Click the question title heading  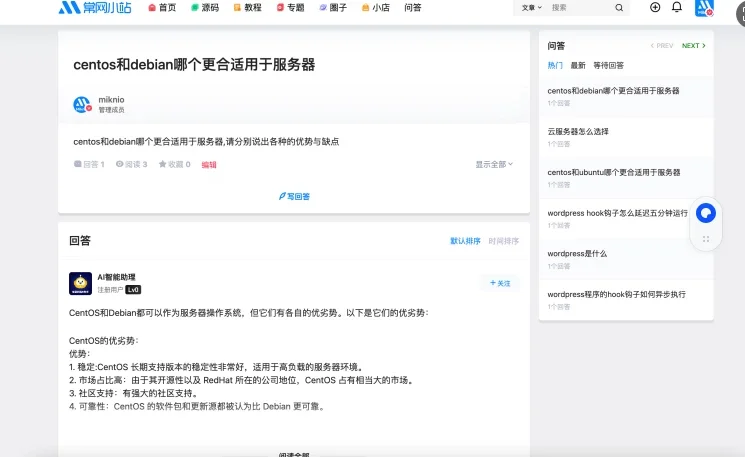pos(194,65)
